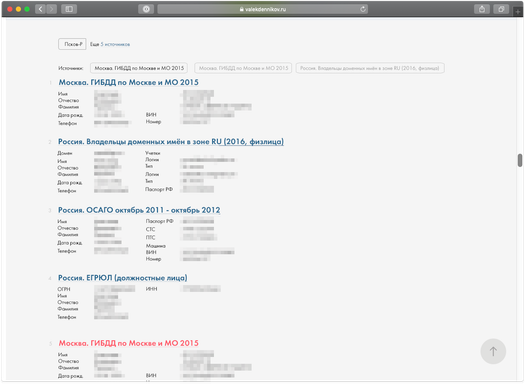Open Россия. ОСАГО октябрь 2011 heading

coord(139,210)
